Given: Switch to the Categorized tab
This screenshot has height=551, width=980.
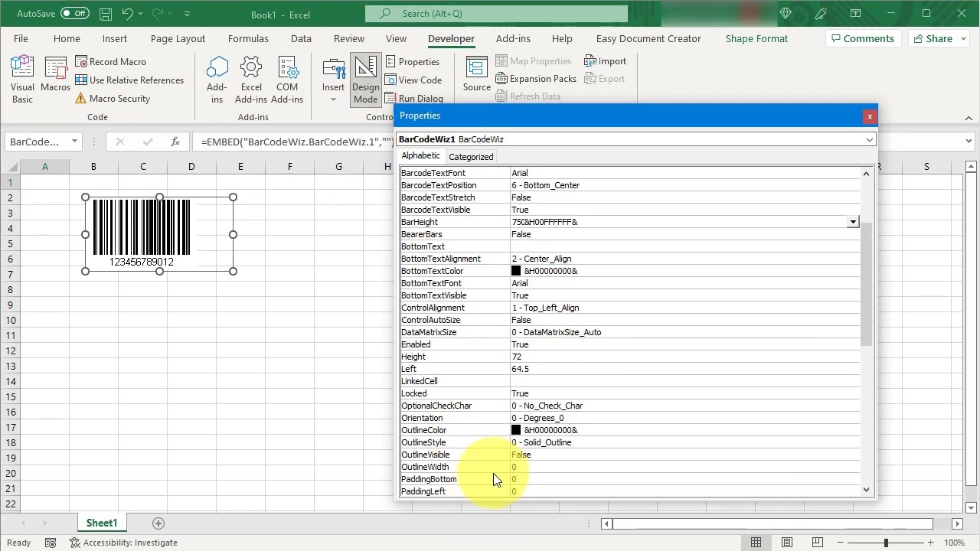Looking at the screenshot, I should pyautogui.click(x=471, y=157).
